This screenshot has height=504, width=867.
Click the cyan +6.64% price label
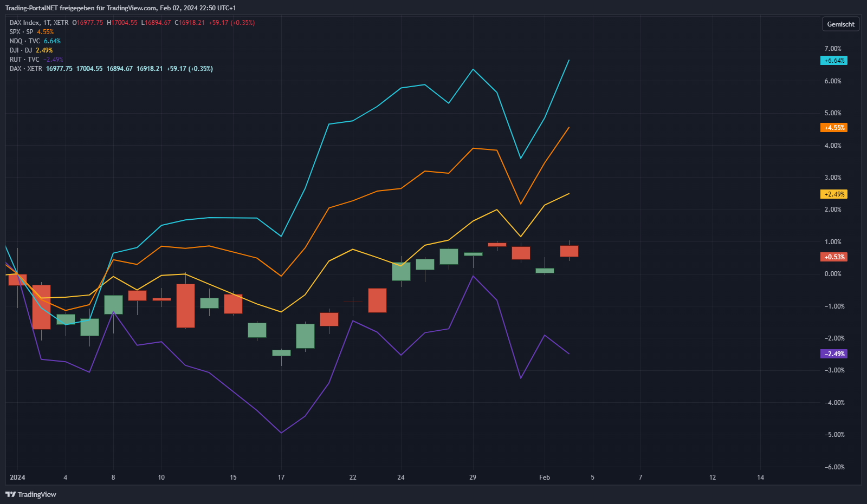[x=834, y=61]
